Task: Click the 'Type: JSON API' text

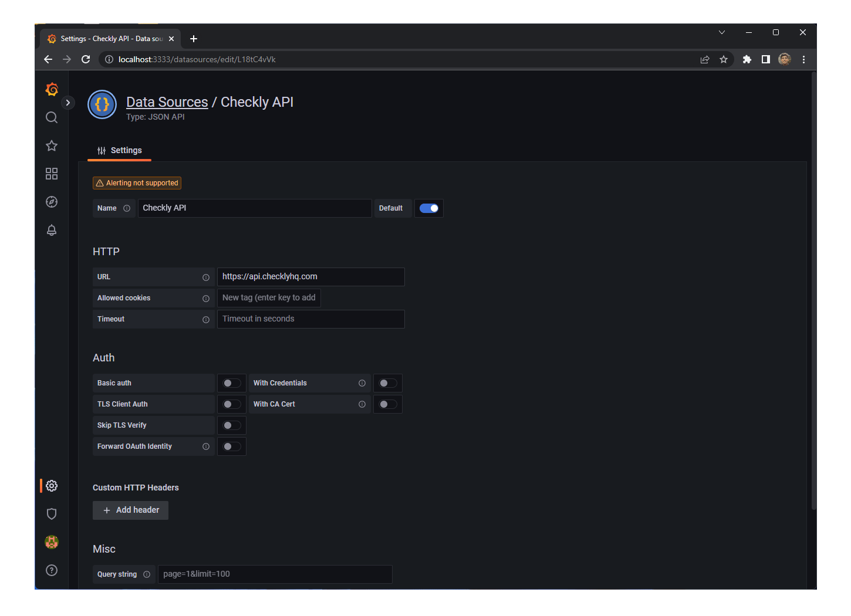Action: pos(156,117)
